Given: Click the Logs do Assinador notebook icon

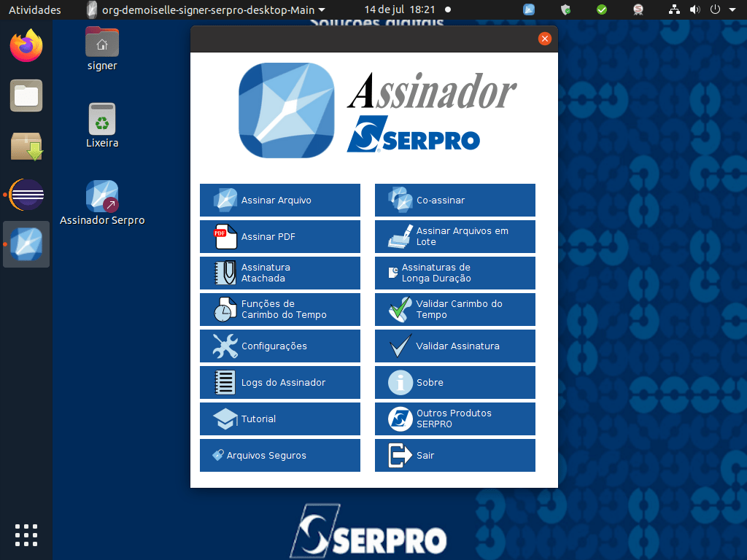Looking at the screenshot, I should [x=225, y=382].
